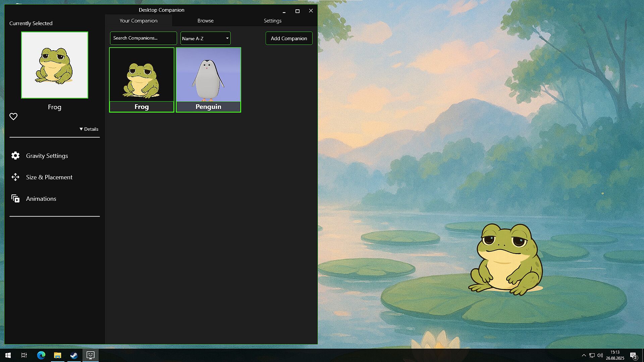Screen dimensions: 644x362
Task: Expand the Details disclosure triangle
Action: click(x=81, y=129)
